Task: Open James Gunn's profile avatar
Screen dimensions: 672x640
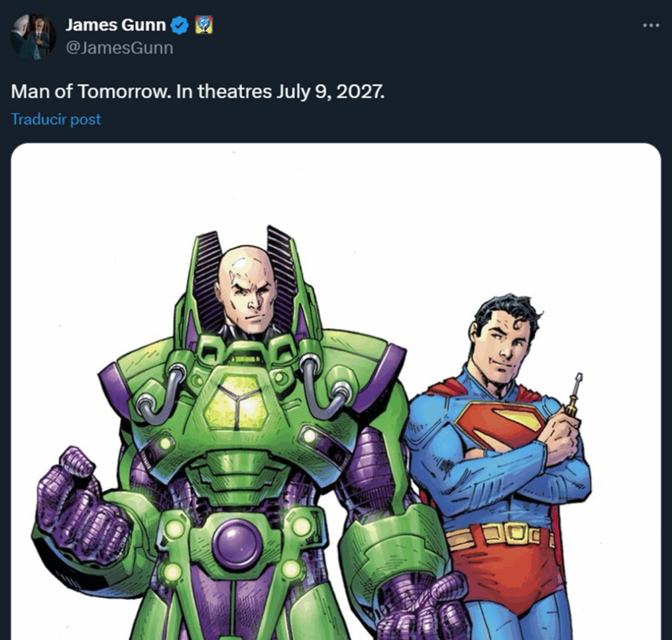Action: click(x=33, y=35)
